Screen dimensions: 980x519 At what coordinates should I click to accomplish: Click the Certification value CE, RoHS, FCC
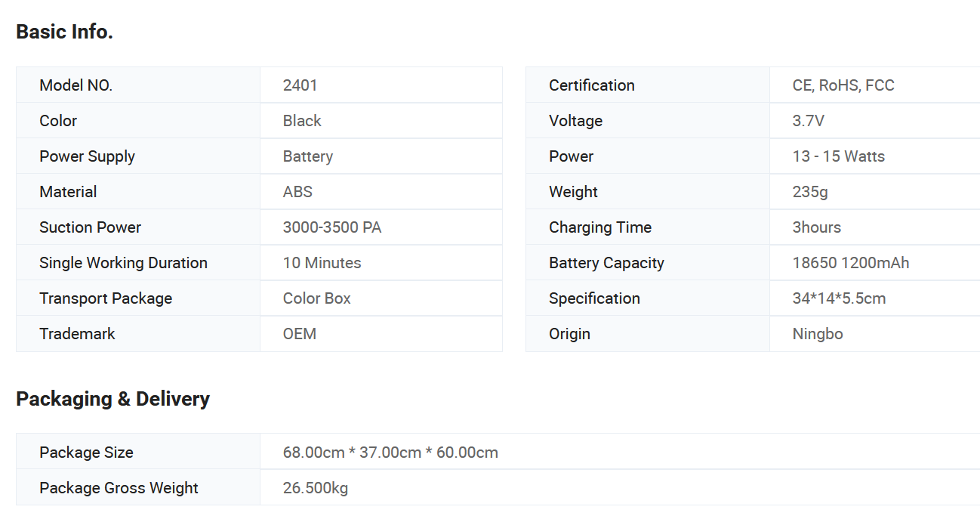click(843, 85)
